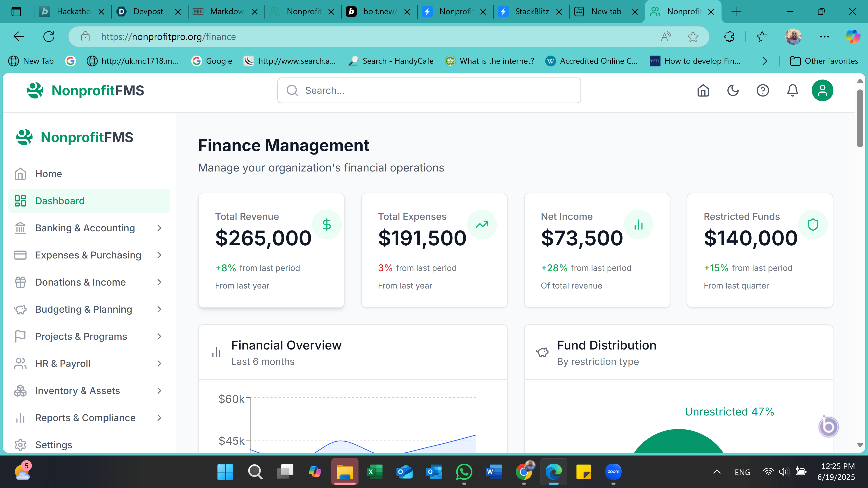Switch to the Devpost browser tab

[148, 12]
